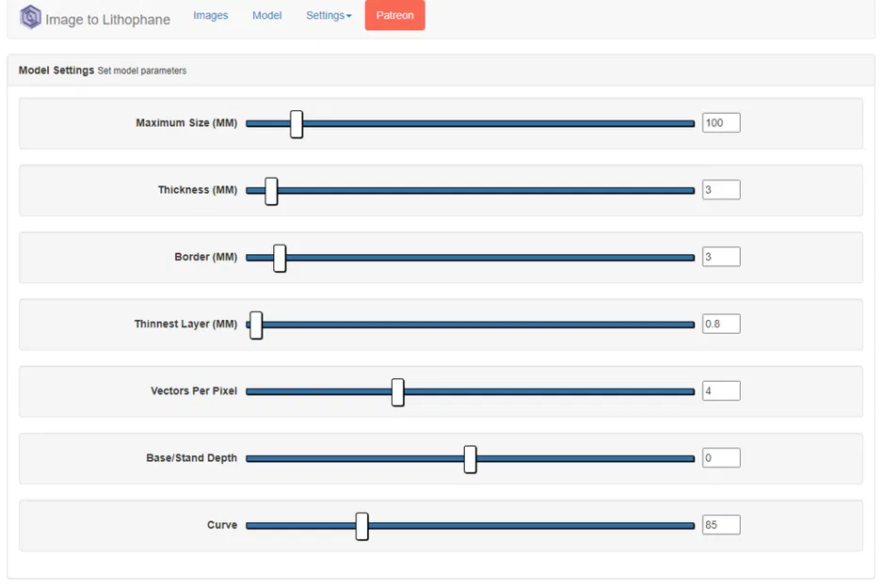Click the Vectors Per Pixel value box

pos(721,390)
